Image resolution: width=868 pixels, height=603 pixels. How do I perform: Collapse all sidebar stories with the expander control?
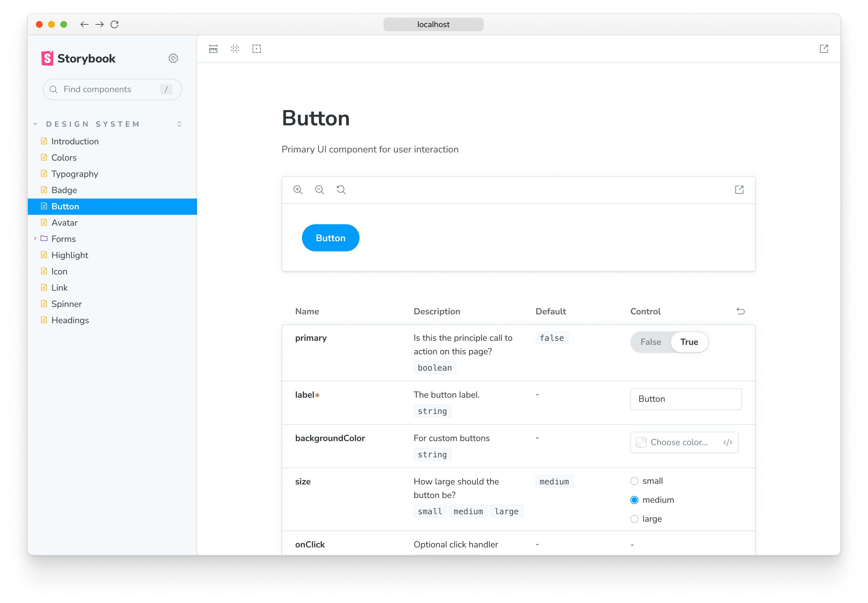(179, 124)
